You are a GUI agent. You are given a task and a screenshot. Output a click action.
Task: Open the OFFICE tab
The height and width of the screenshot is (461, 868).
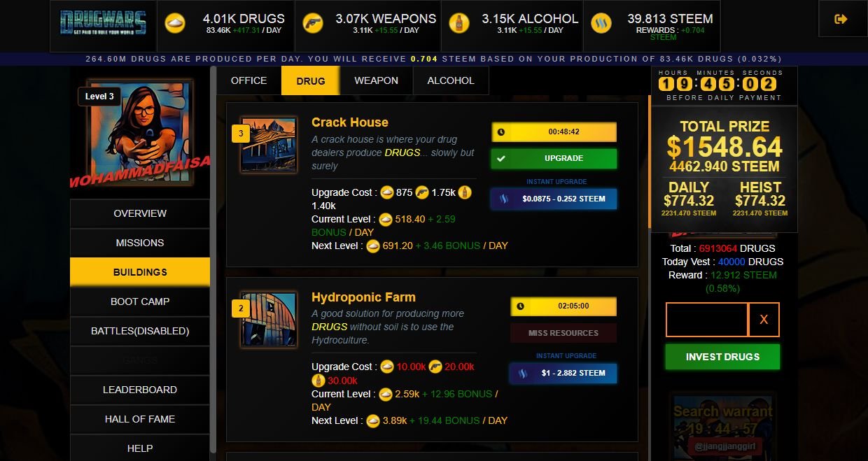[248, 80]
